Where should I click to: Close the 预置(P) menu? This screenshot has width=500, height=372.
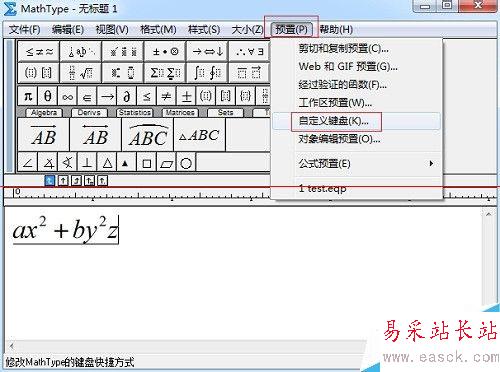pos(291,30)
